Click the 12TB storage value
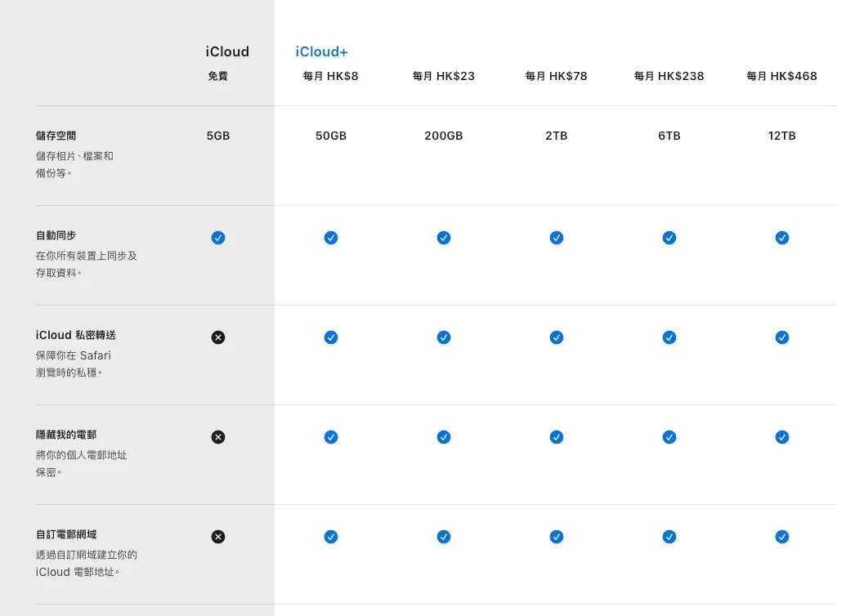This screenshot has height=616, width=855. pos(782,136)
